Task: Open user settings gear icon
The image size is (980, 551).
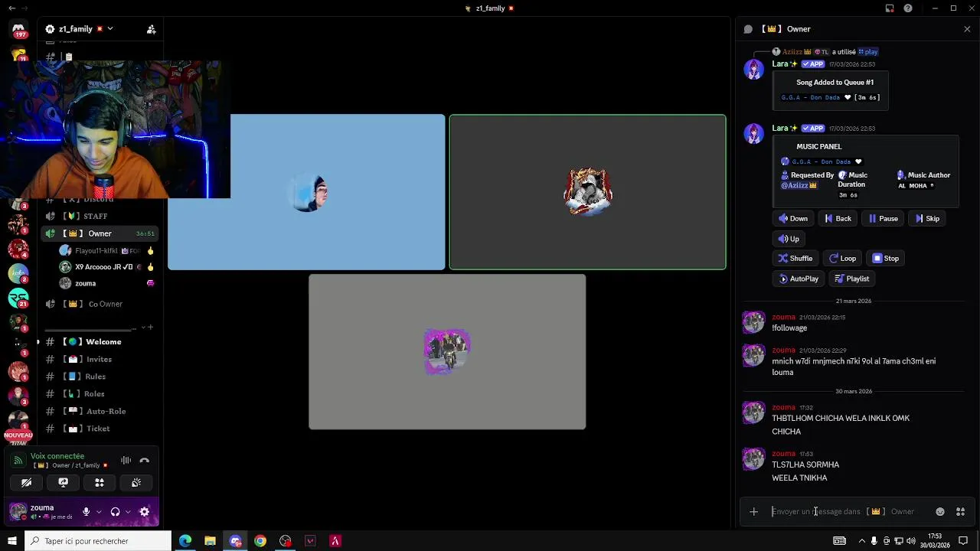Action: click(145, 512)
